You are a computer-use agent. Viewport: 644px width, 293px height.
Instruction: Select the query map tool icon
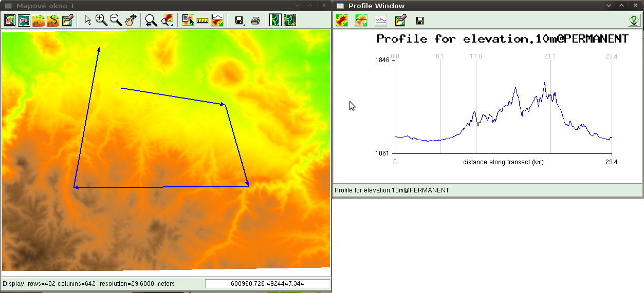pos(188,20)
